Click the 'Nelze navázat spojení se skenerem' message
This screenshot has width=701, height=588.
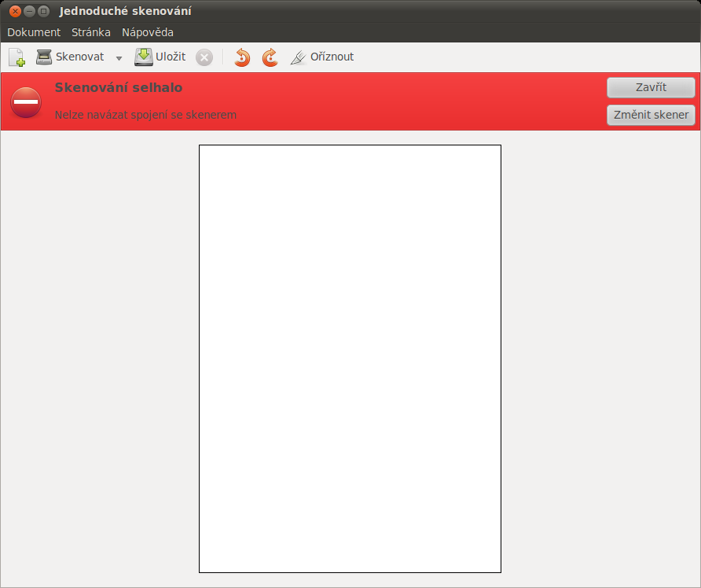click(145, 115)
